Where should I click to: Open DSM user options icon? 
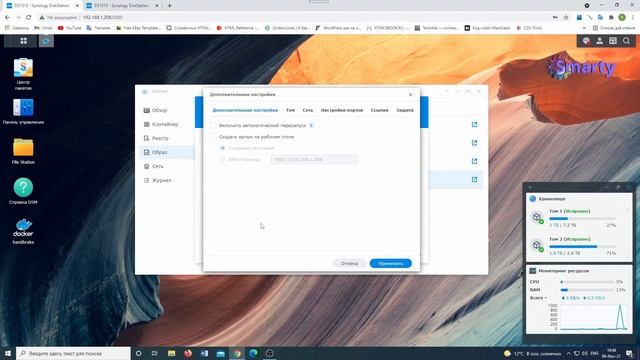[600, 41]
